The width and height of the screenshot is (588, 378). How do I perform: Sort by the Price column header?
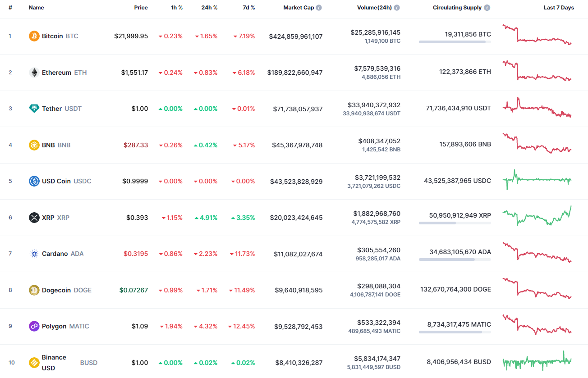pyautogui.click(x=141, y=7)
